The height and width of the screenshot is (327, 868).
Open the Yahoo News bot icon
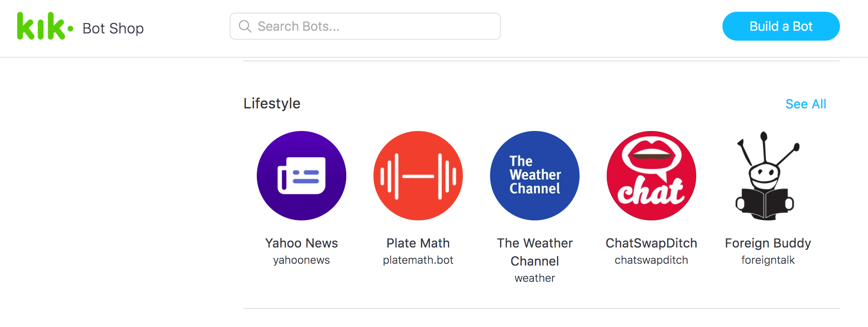point(302,176)
